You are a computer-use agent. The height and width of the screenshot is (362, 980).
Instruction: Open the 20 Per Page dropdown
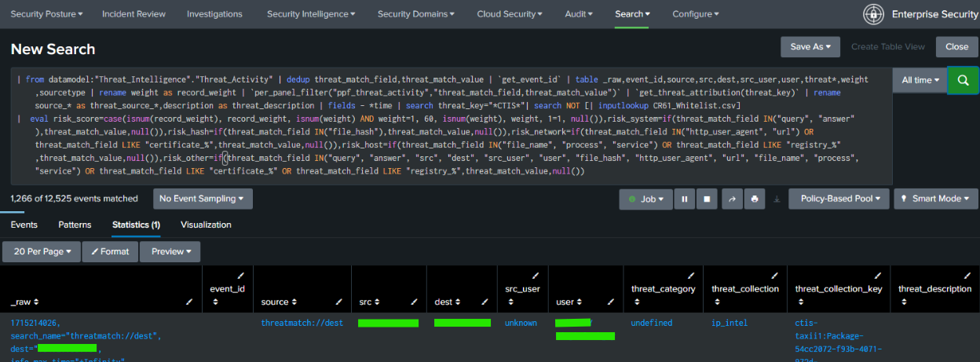(x=42, y=252)
